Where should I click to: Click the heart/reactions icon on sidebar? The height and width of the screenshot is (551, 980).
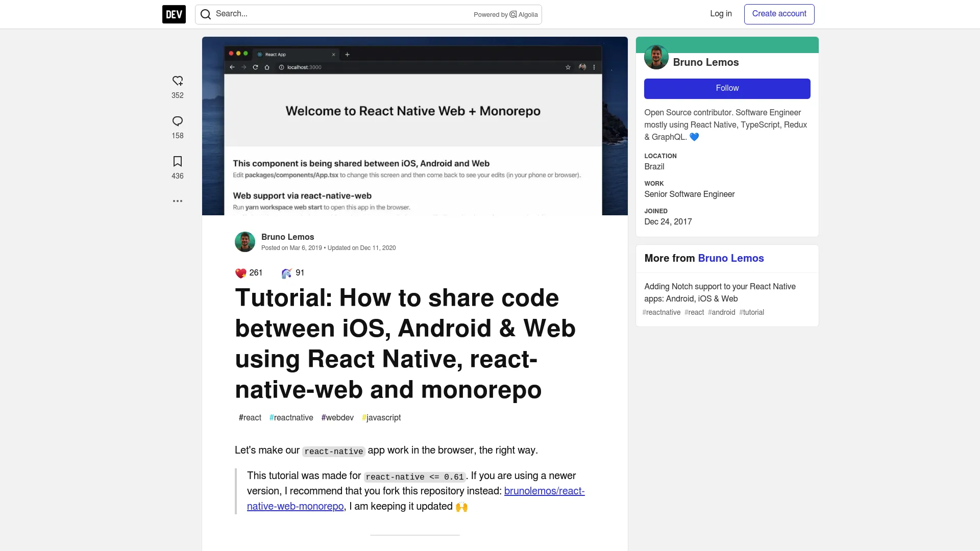(x=177, y=81)
